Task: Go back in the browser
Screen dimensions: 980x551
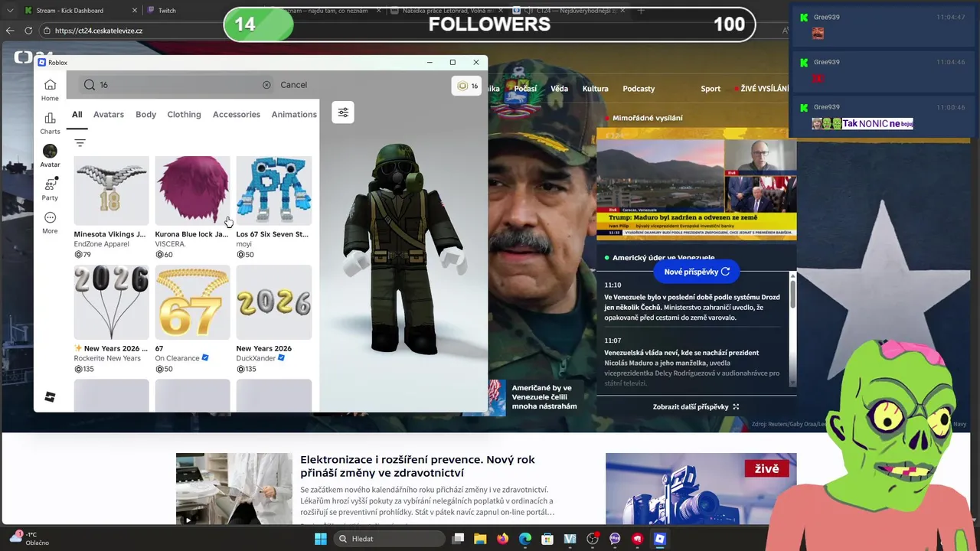Action: tap(10, 31)
